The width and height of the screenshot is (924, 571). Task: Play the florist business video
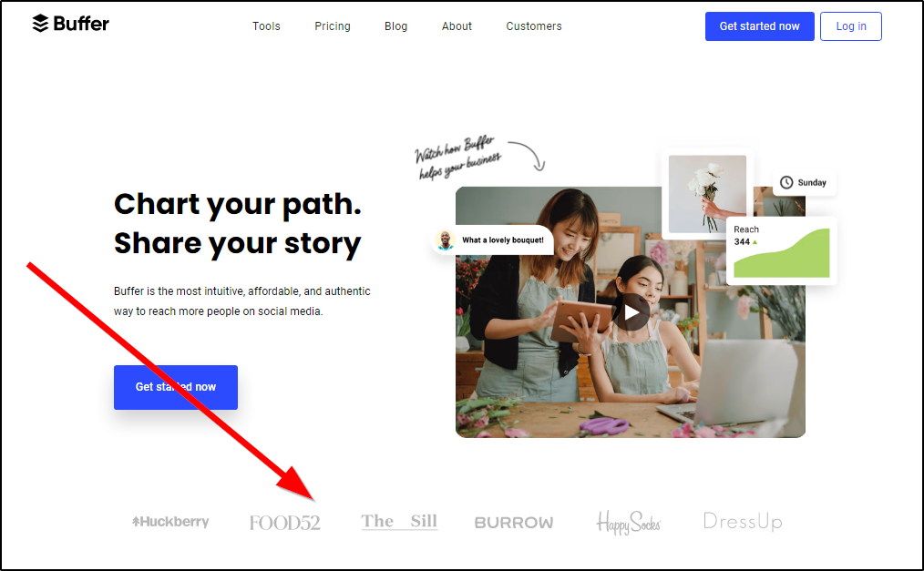coord(631,312)
